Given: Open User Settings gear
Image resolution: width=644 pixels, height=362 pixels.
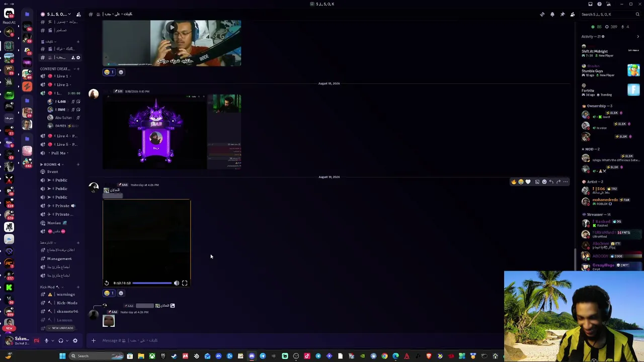Looking at the screenshot, I should [75, 340].
